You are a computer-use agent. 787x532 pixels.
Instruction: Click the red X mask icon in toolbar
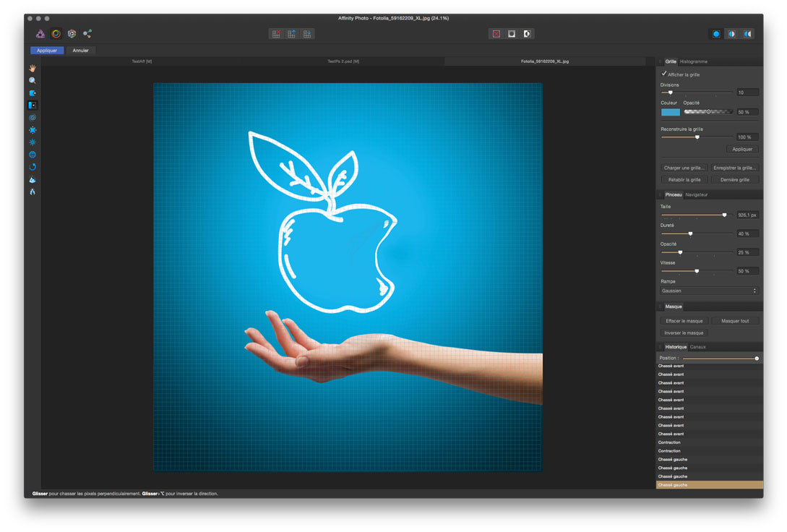(496, 34)
